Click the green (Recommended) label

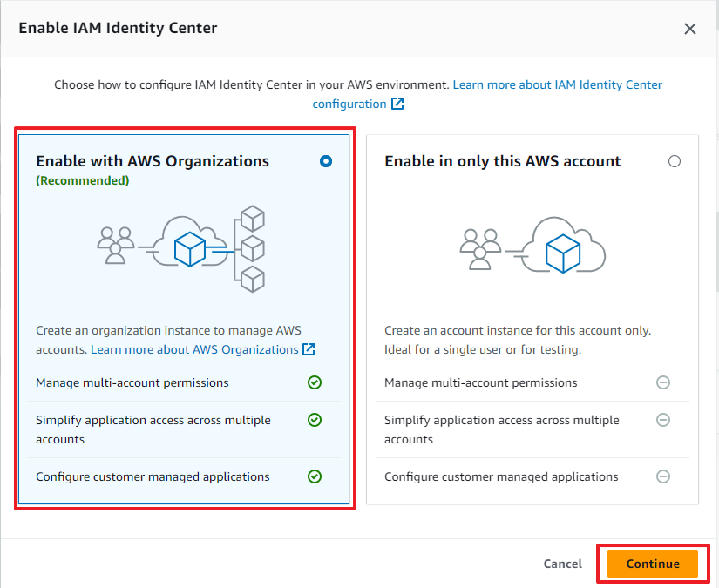click(83, 180)
